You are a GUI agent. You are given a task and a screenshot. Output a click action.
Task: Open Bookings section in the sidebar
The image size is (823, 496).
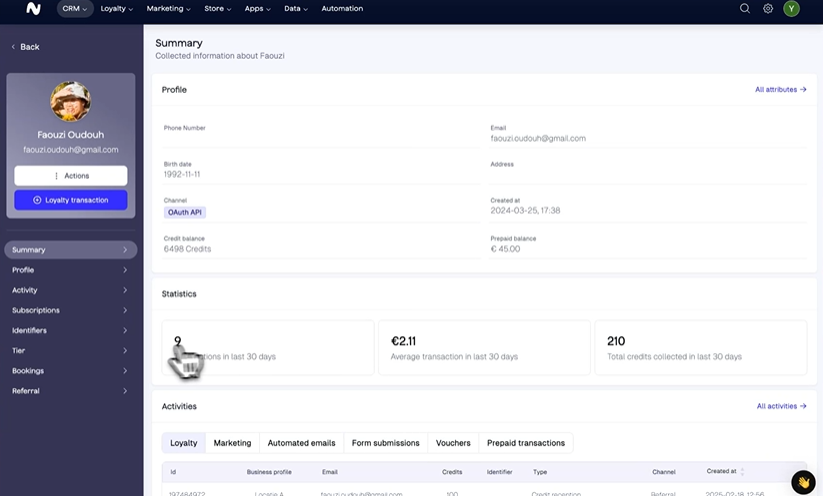coord(71,371)
